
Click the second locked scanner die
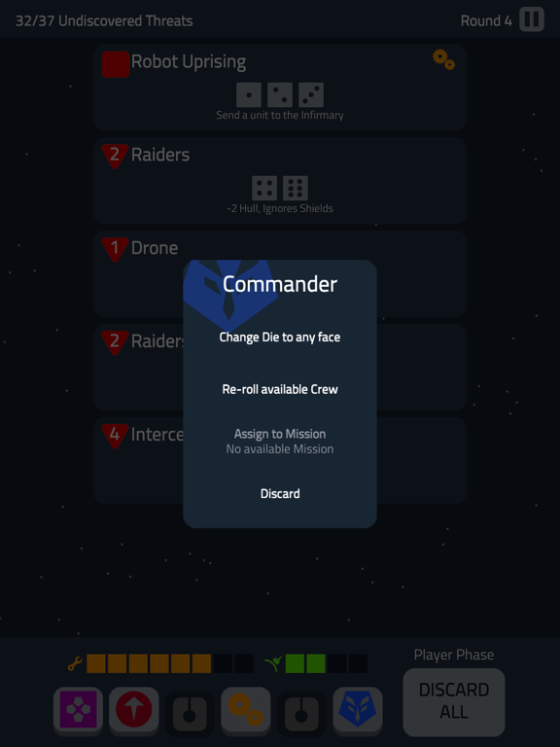(301, 712)
